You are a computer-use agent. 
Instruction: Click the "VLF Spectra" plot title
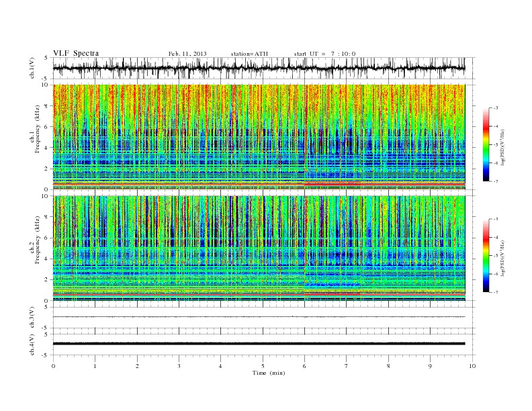coord(76,53)
